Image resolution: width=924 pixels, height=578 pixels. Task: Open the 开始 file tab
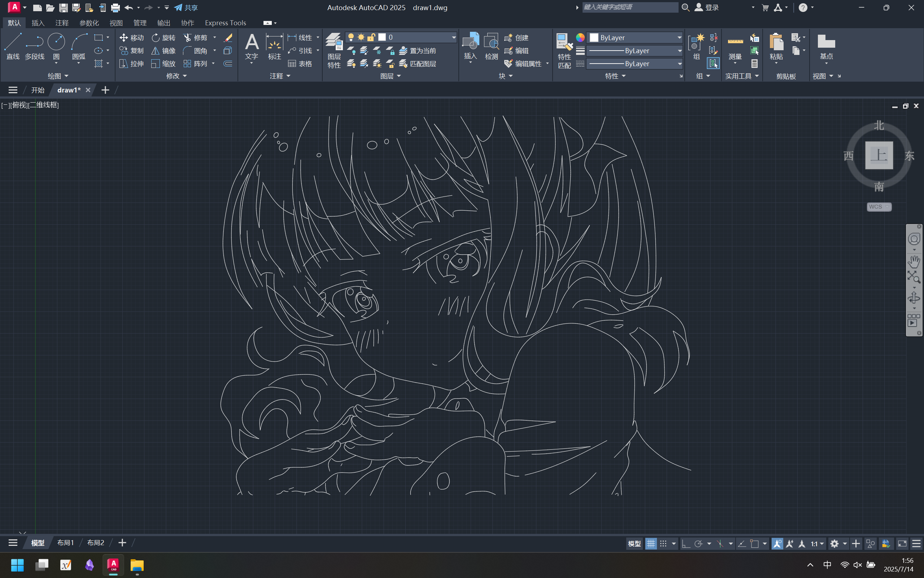click(x=38, y=90)
